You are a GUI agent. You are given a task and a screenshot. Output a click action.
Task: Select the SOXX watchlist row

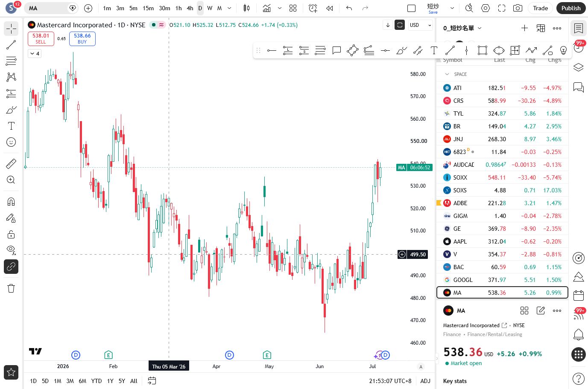click(x=502, y=177)
